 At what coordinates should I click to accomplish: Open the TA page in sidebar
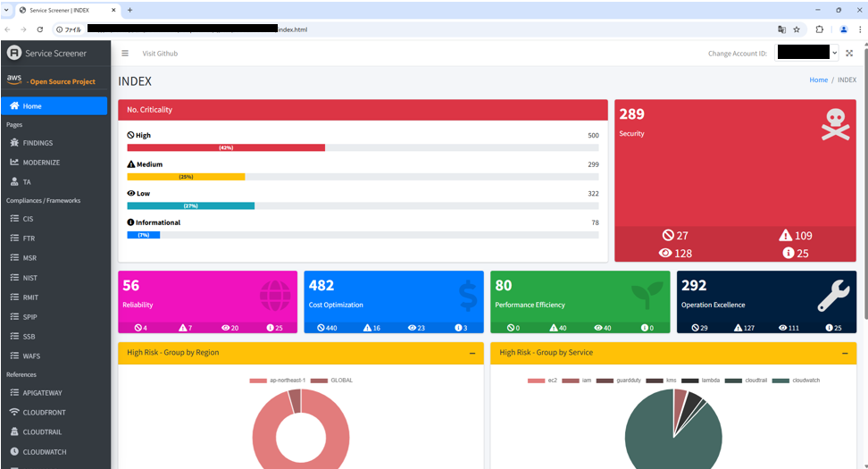[x=54, y=181]
